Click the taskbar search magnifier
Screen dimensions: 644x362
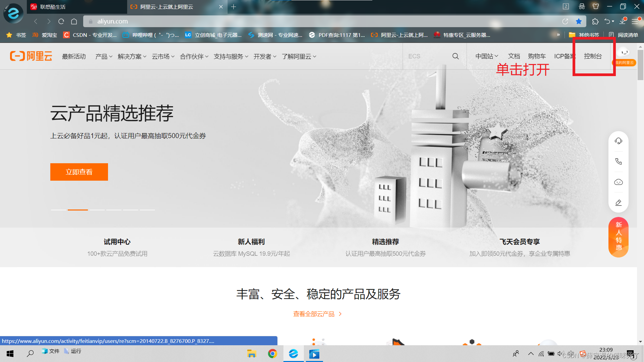[30, 353]
